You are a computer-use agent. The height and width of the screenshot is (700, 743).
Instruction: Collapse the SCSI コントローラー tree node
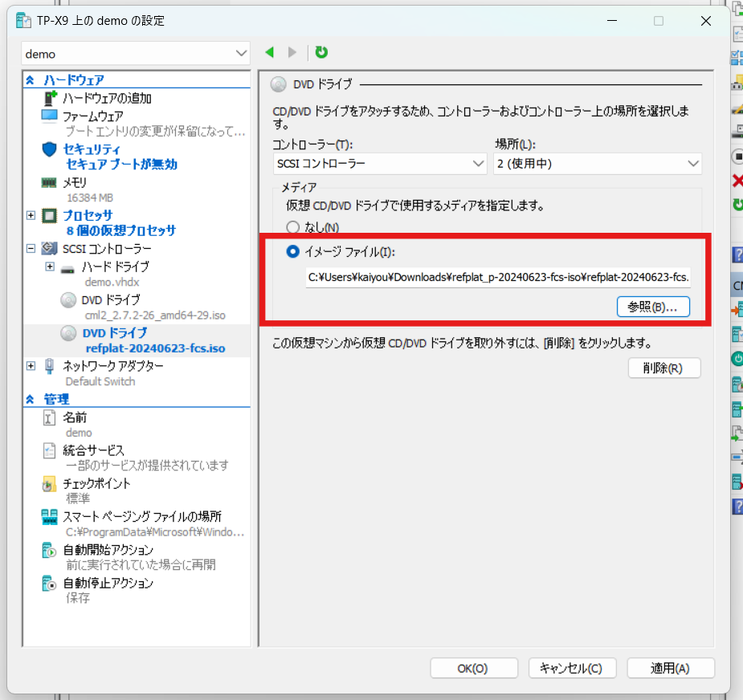pos(31,248)
